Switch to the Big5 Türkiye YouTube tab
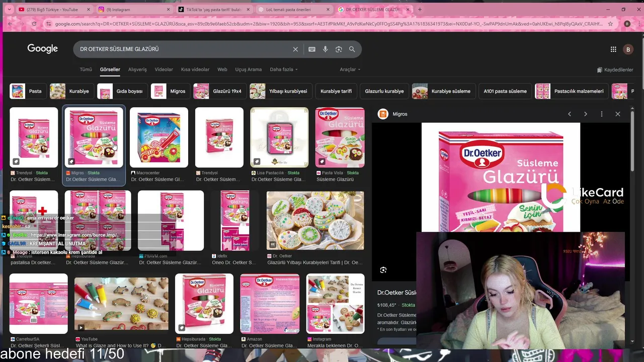This screenshot has width=644, height=362. pyautogui.click(x=53, y=10)
